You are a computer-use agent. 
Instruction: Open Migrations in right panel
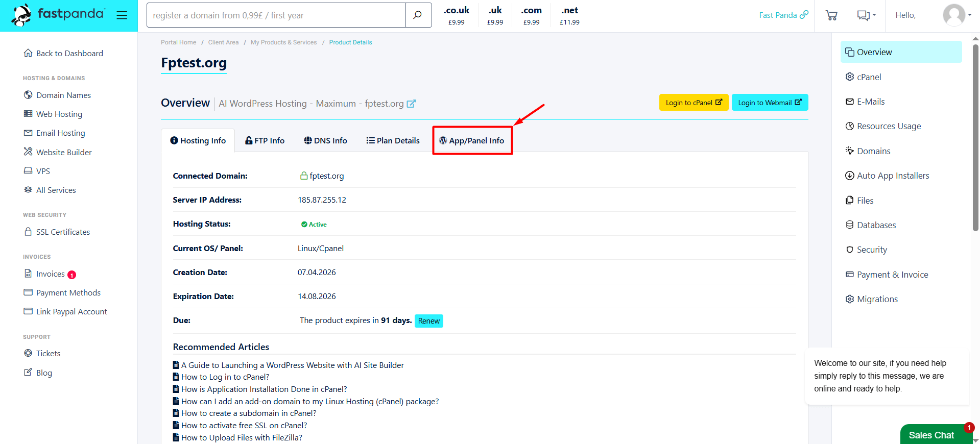pyautogui.click(x=871, y=299)
